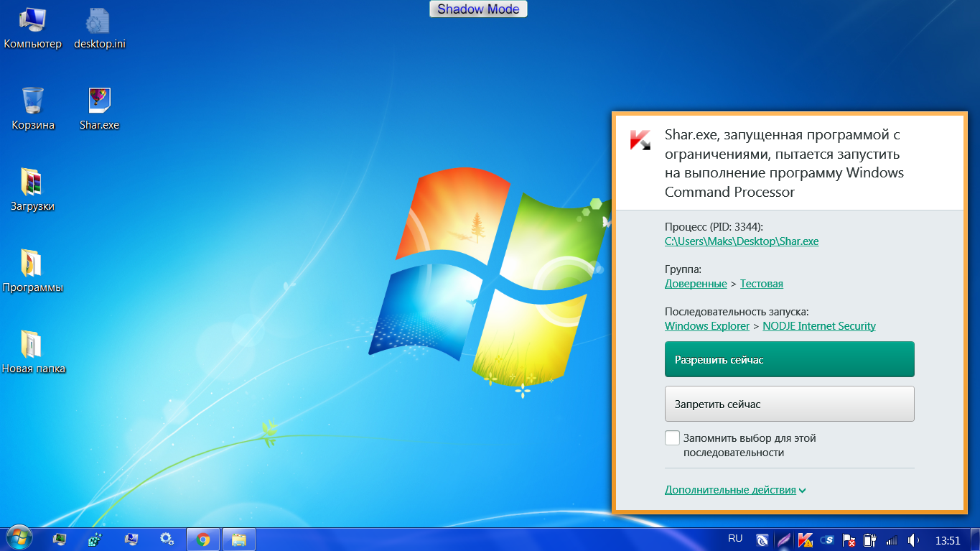Open the Shar.exe desktop icon
Viewport: 980px width, 551px height.
point(99,101)
